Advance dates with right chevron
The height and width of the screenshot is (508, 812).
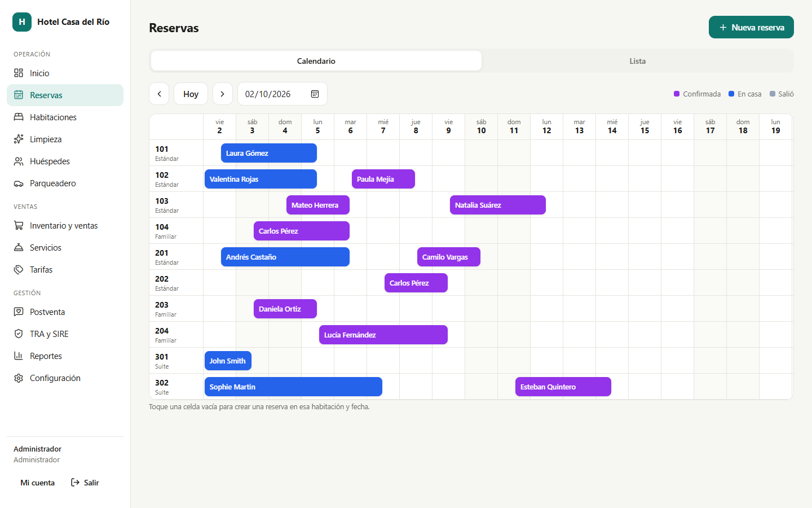(223, 94)
